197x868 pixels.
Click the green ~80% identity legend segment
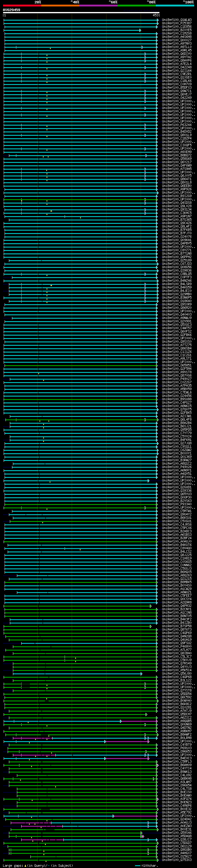[x=137, y=6]
